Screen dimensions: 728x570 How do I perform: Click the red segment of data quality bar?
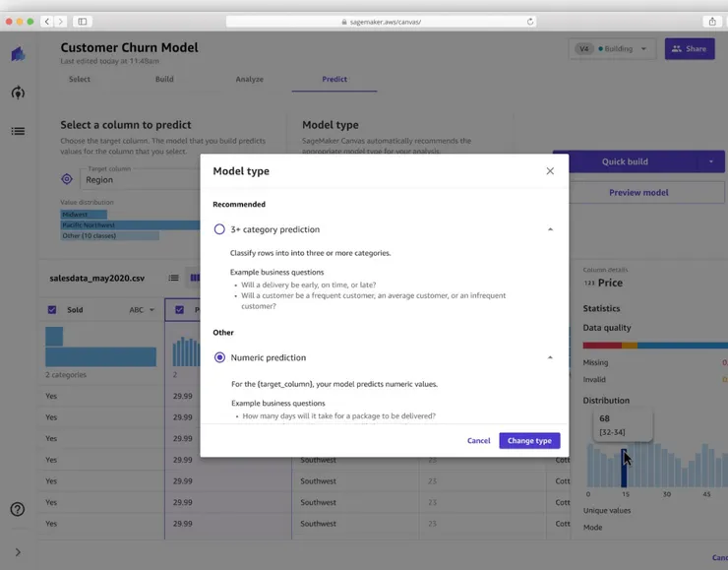coord(602,346)
